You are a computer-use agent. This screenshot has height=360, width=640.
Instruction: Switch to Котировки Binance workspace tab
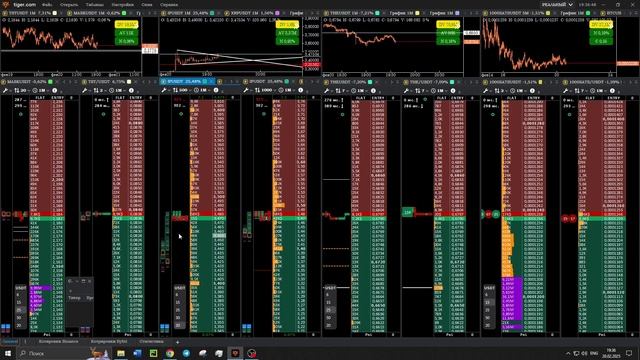[58, 341]
